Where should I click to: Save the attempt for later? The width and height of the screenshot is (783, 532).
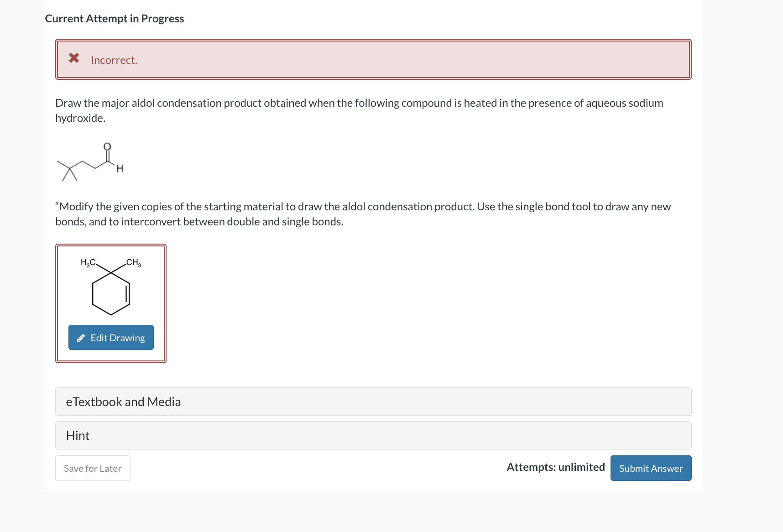pyautogui.click(x=93, y=468)
